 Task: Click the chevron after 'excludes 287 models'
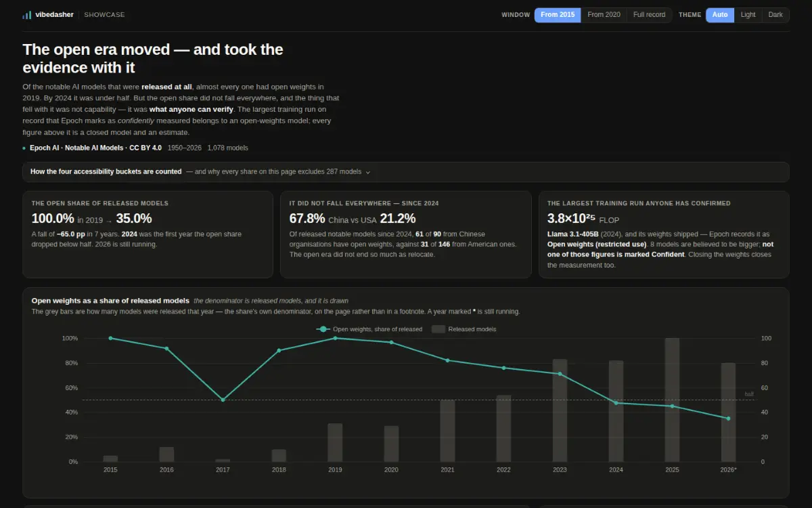tap(368, 173)
